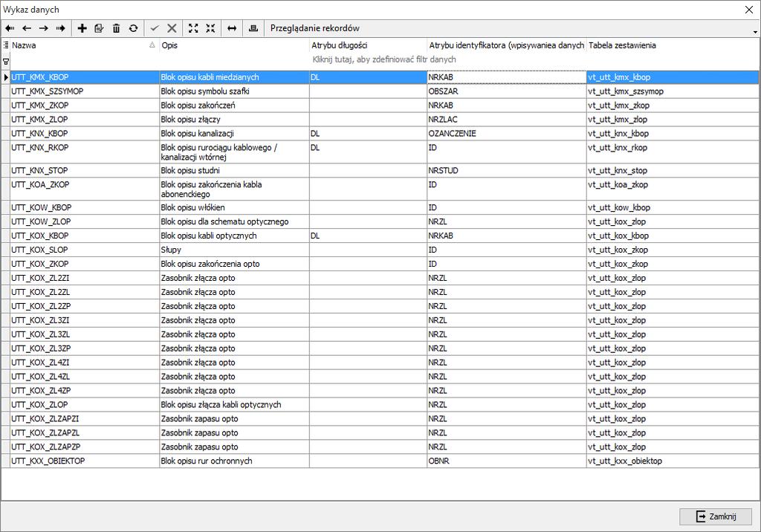Click the NRZLAC identifier cell
Screen dimensions: 761x532
(x=507, y=120)
